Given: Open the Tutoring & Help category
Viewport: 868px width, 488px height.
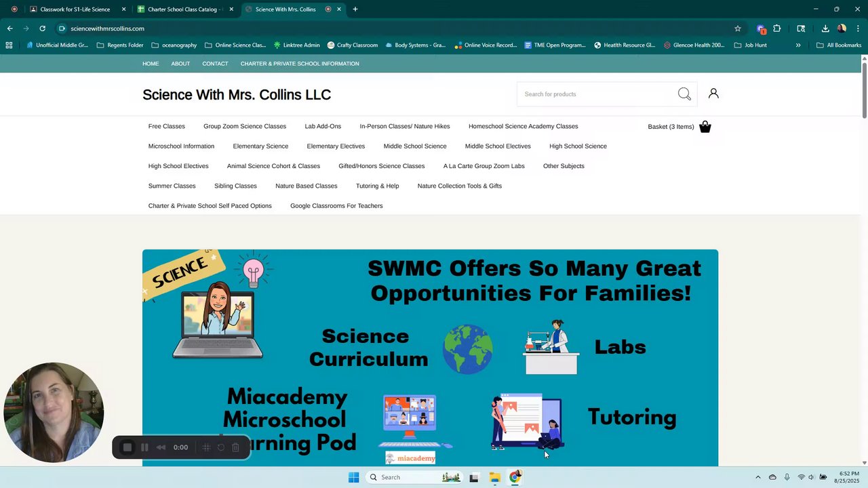Looking at the screenshot, I should (x=377, y=186).
